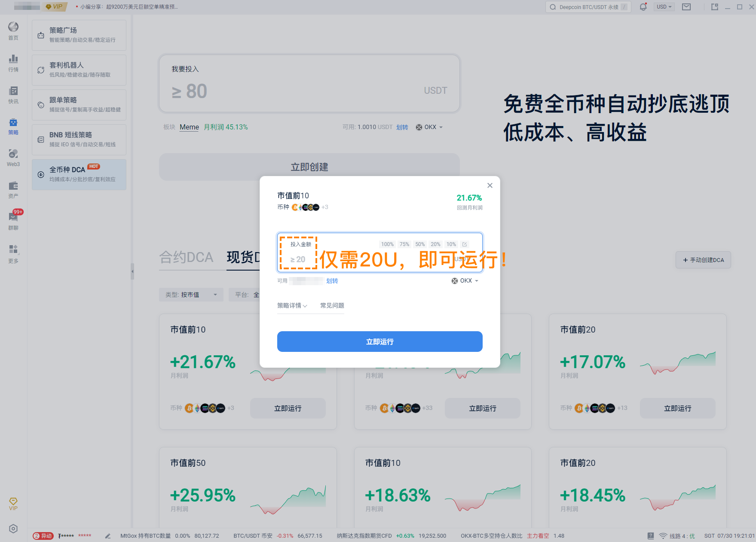Open the USD currency dropdown
The image size is (756, 542).
tap(664, 7)
